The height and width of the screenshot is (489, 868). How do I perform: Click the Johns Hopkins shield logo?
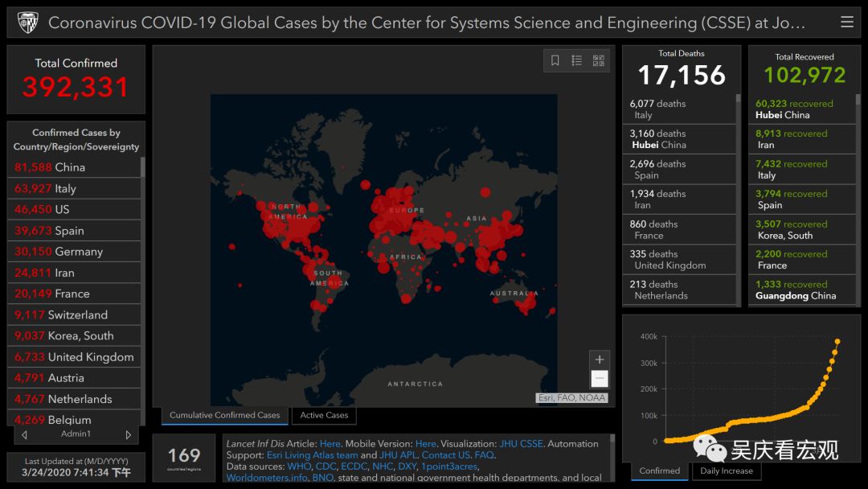tap(27, 23)
